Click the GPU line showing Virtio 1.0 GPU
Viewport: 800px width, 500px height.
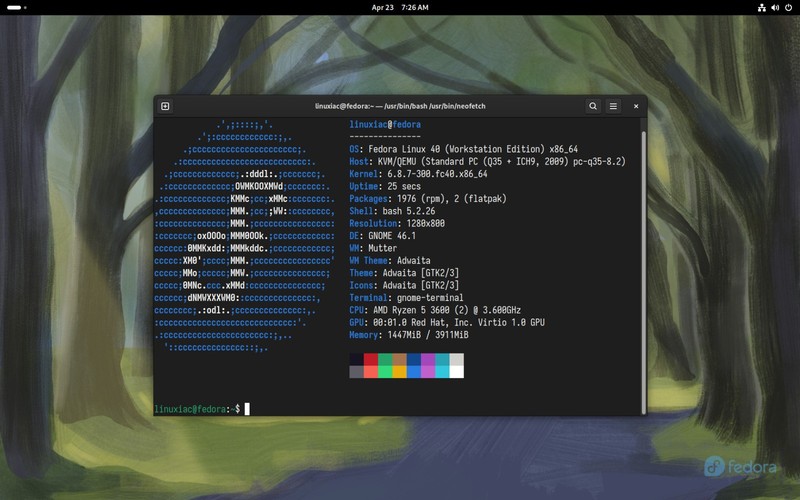tap(447, 322)
